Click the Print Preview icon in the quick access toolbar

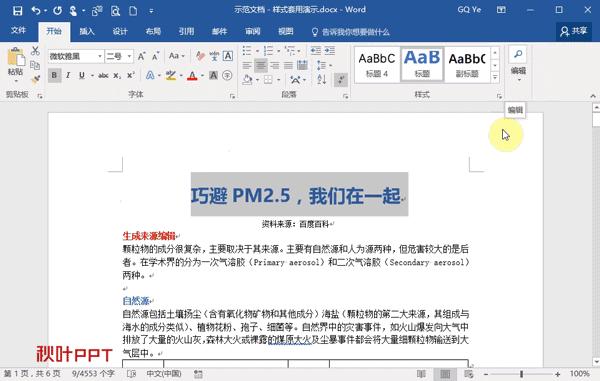[x=115, y=11]
